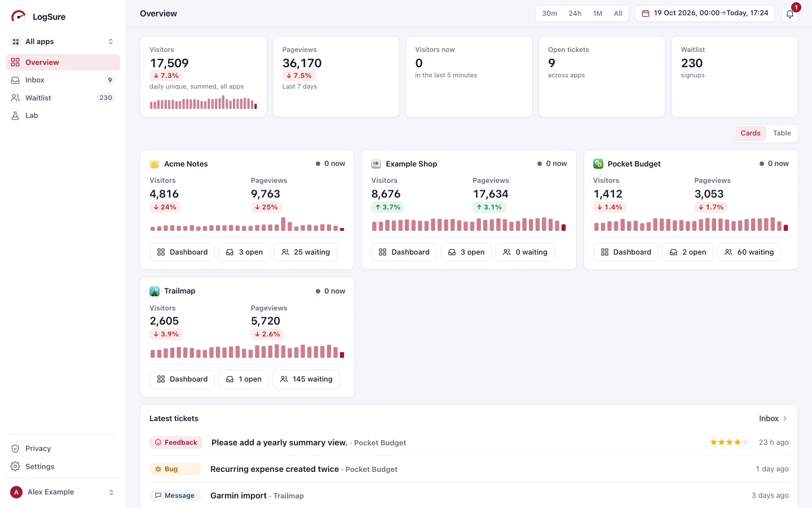Click the Settings gear icon
Screen dimensions: 812x508
click(15, 467)
